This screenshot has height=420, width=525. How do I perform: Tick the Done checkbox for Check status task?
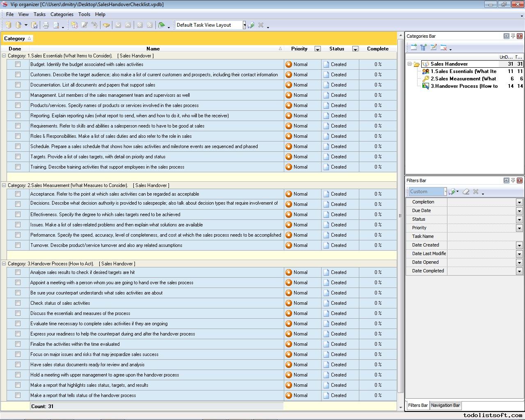pos(18,303)
